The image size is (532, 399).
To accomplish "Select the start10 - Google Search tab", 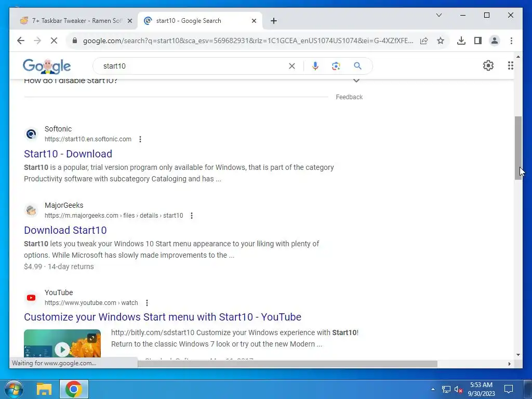I will (x=199, y=21).
